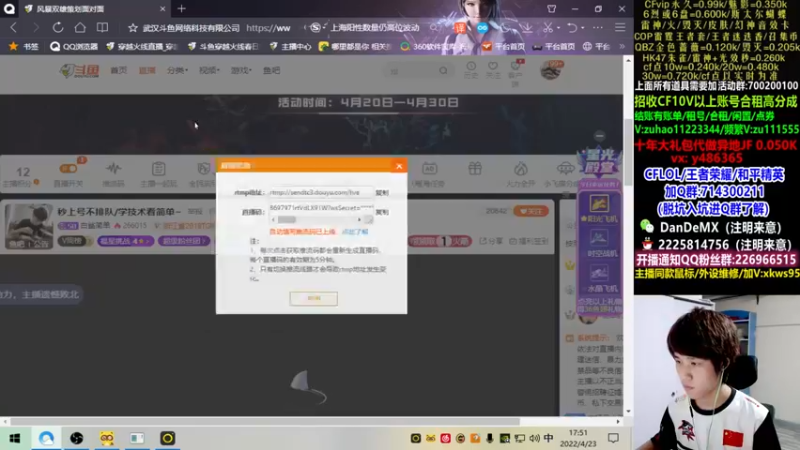
Task: Expand the 分类 nav dropdown
Action: pyautogui.click(x=177, y=70)
